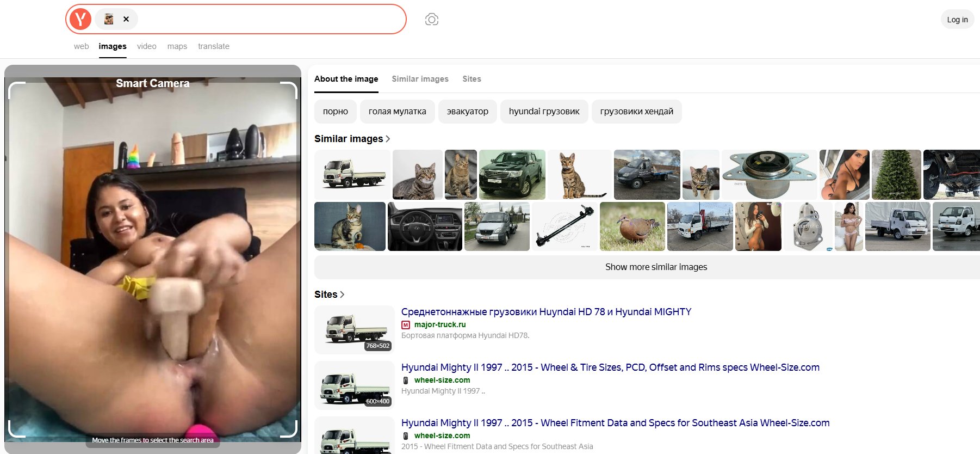Expand the Sites section chevron

point(342,295)
